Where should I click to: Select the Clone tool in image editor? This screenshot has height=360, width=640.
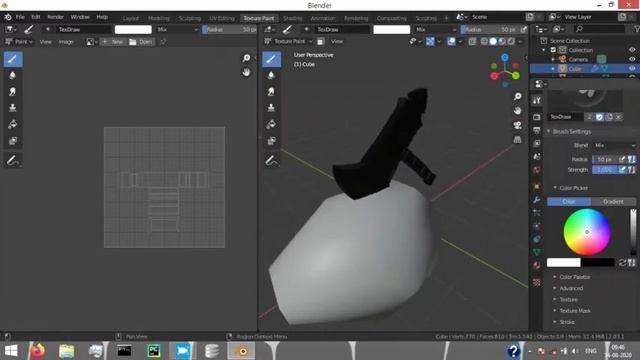coord(13,108)
